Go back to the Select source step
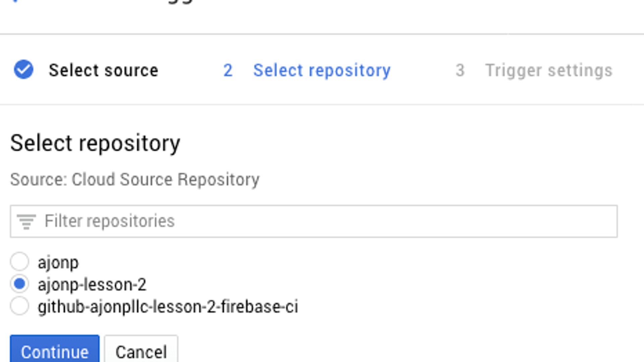 103,70
